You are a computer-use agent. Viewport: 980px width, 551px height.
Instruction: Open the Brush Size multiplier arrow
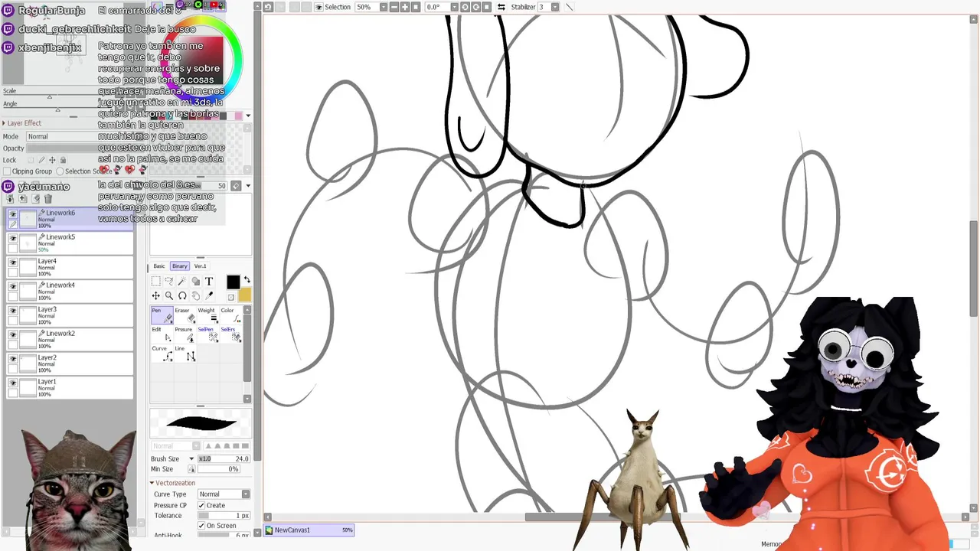191,459
